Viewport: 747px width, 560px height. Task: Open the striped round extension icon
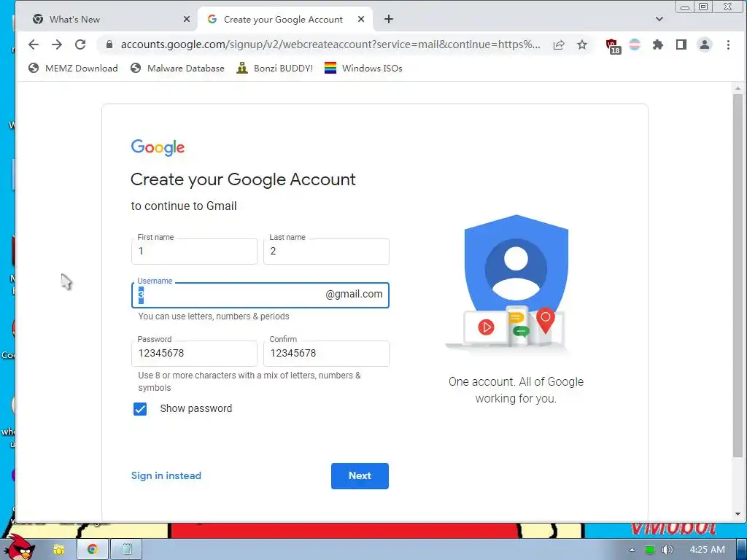pos(635,44)
